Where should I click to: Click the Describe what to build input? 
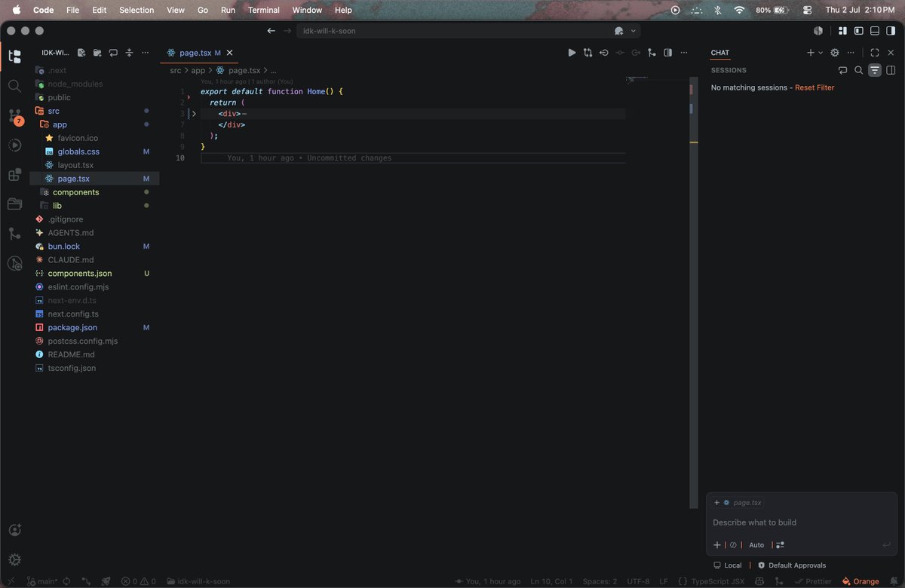click(801, 522)
